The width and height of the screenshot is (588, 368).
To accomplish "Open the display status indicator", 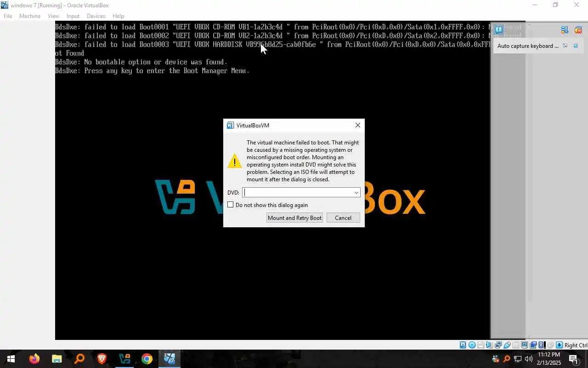I will click(x=524, y=345).
